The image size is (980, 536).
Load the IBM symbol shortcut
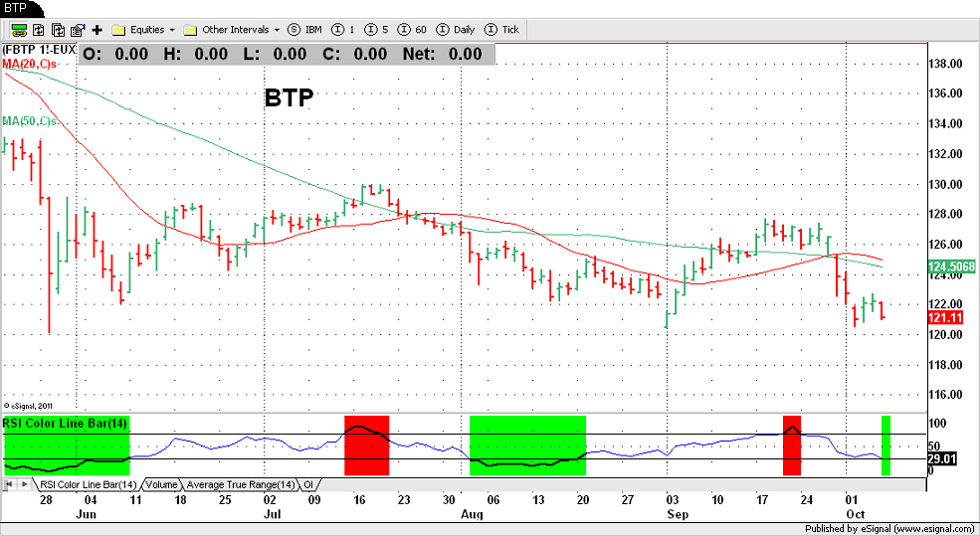click(x=305, y=30)
